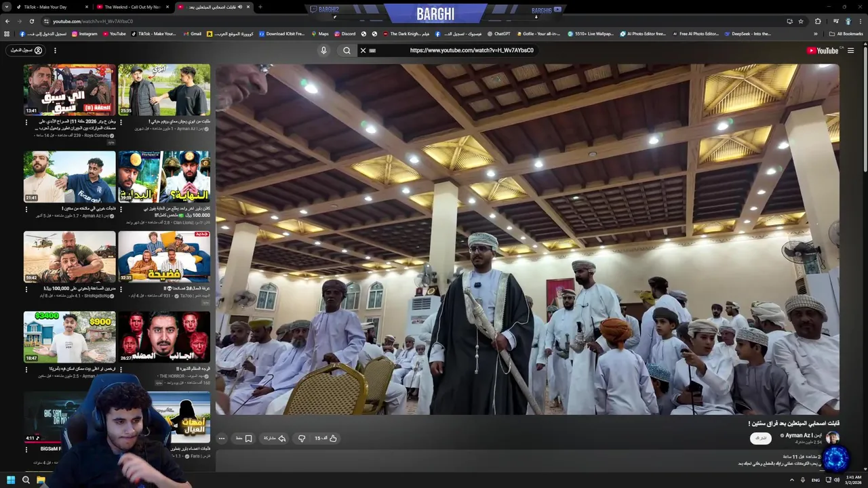Switch to TikTok - Make Your Day tab
Image resolution: width=868 pixels, height=488 pixels.
45,7
